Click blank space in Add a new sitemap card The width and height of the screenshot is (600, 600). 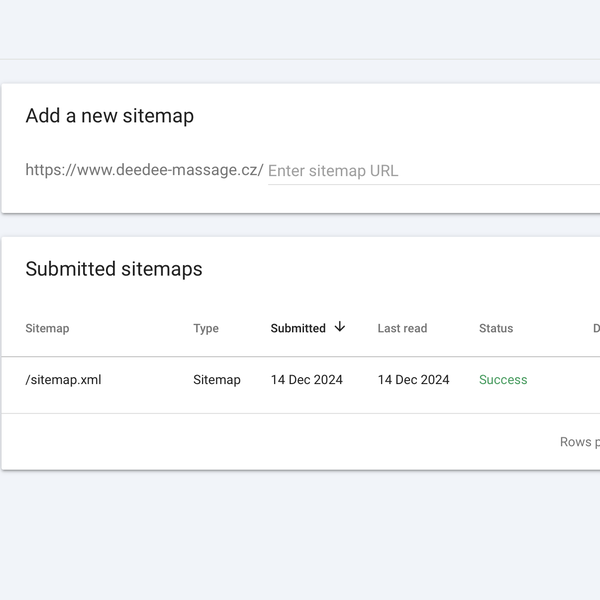point(400,116)
